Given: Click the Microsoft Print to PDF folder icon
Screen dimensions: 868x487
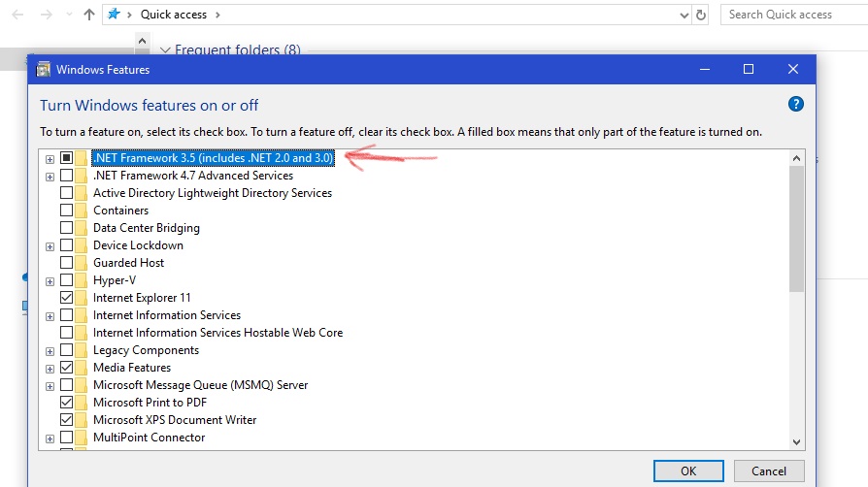Looking at the screenshot, I should [x=82, y=403].
